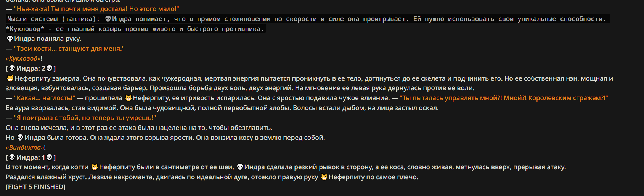The image size is (644, 196).
Task: Click the skull emoji before "Индра подняла руку"
Action: pos(10,39)
